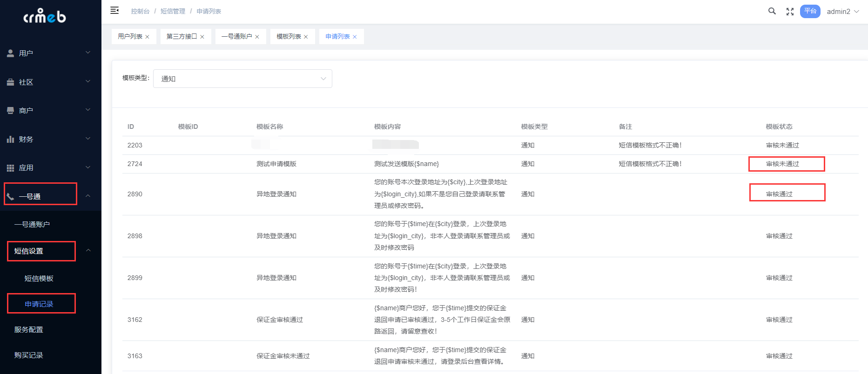Screen dimensions: 868x374
Task: Toggle fullscreen mode icon
Action: pos(790,12)
